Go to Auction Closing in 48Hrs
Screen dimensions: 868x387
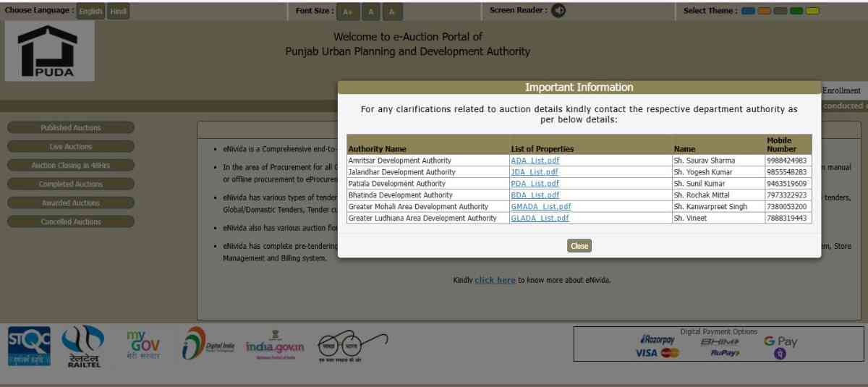point(71,166)
